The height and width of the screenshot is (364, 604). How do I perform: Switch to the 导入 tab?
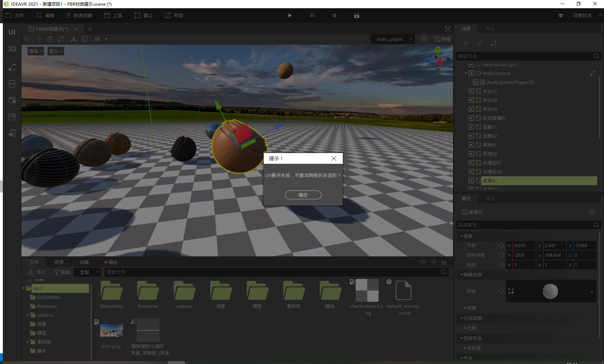[x=489, y=198]
